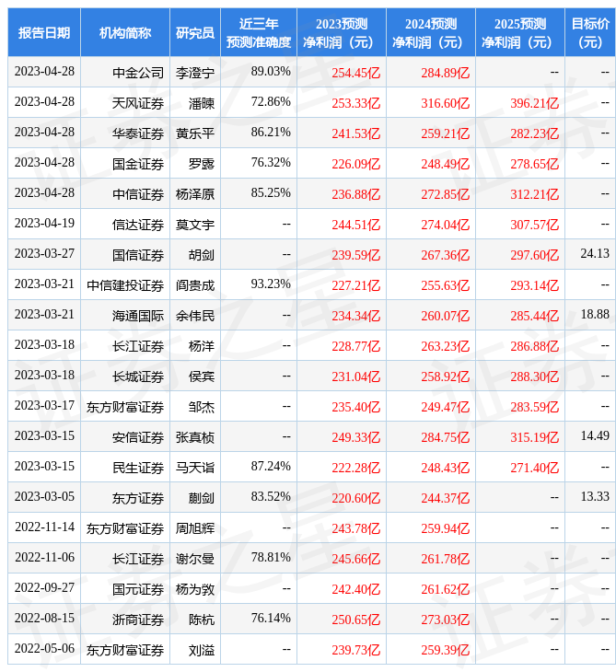Select researcher 杨洋
The height and width of the screenshot is (672, 616).
coord(202,346)
